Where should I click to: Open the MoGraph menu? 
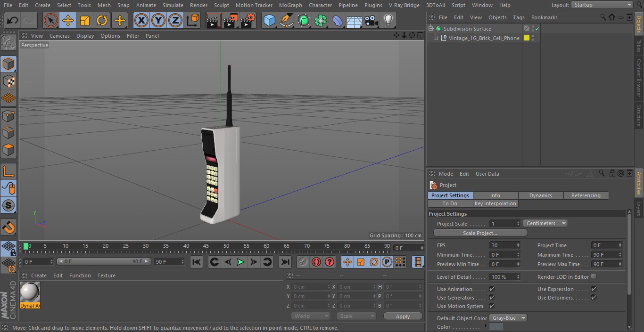(290, 5)
